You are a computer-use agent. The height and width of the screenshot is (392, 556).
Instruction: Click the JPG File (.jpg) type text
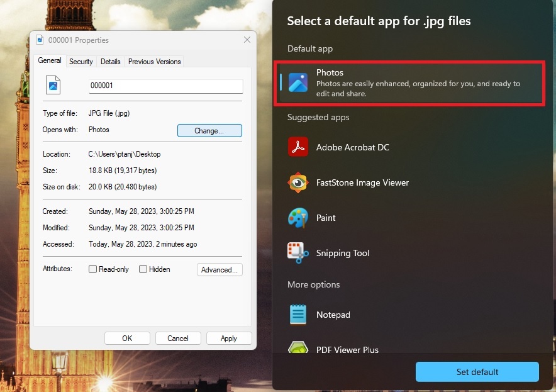(x=109, y=113)
